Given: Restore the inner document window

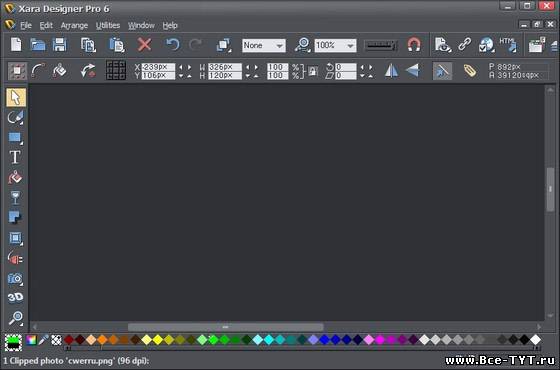Looking at the screenshot, I should [x=537, y=25].
